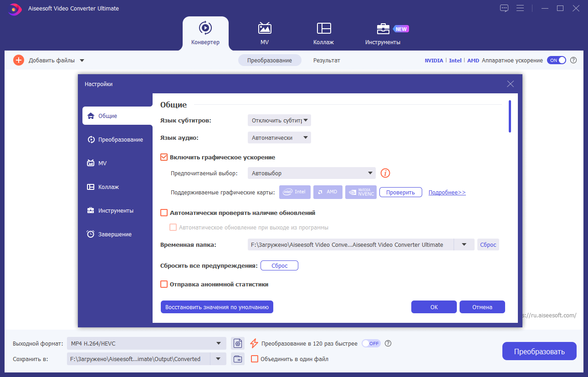Click the orange info icon beside Автовыбор
The height and width of the screenshot is (377, 588).
tap(386, 173)
